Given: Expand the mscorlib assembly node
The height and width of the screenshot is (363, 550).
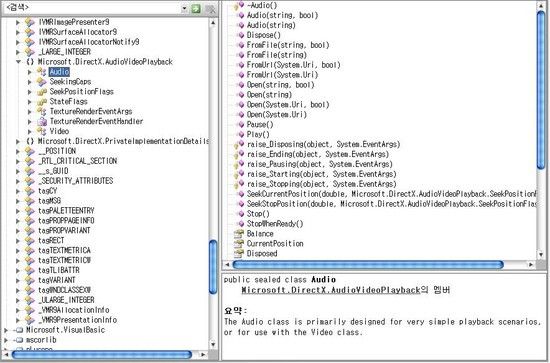Looking at the screenshot, I should (6, 340).
